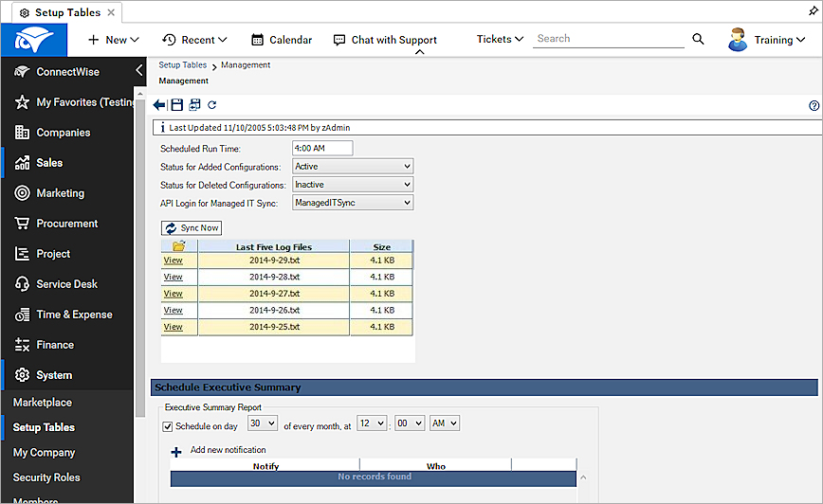Collapse the left navigation sidebar

(x=138, y=71)
